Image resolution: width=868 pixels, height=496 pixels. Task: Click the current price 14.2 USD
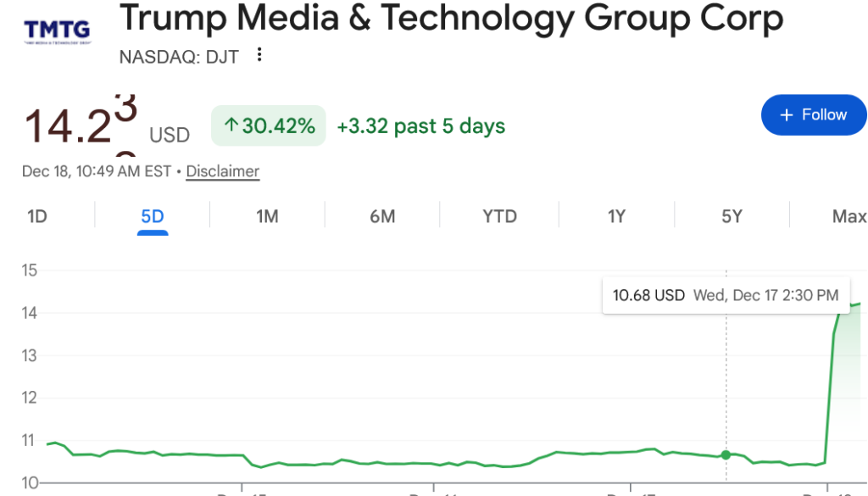pos(81,125)
